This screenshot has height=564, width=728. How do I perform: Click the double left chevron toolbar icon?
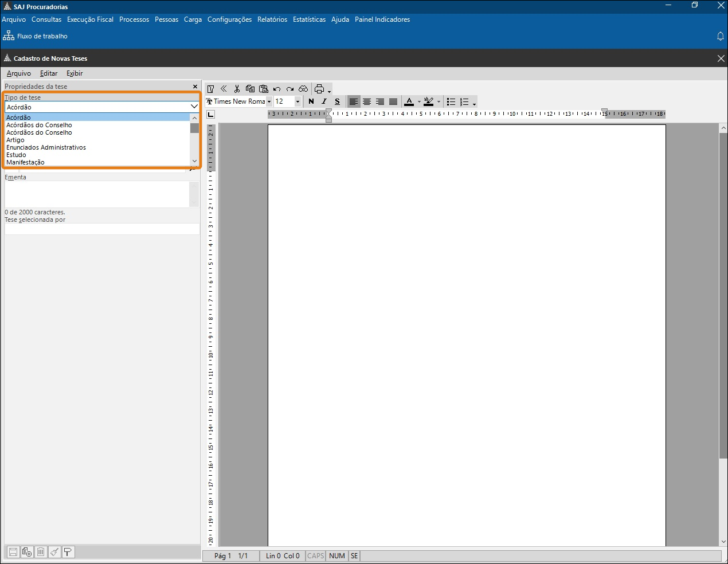point(224,89)
